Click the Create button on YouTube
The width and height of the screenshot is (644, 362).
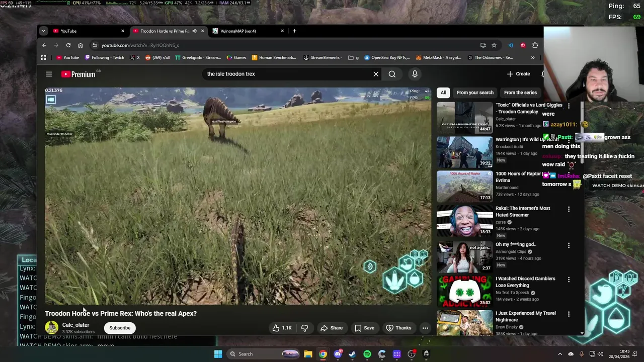tap(518, 74)
